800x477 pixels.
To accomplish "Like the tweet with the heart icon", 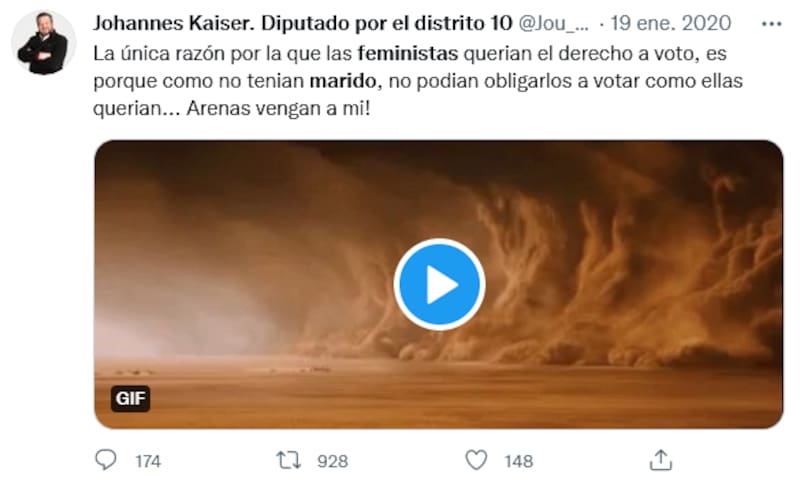I will [x=476, y=460].
